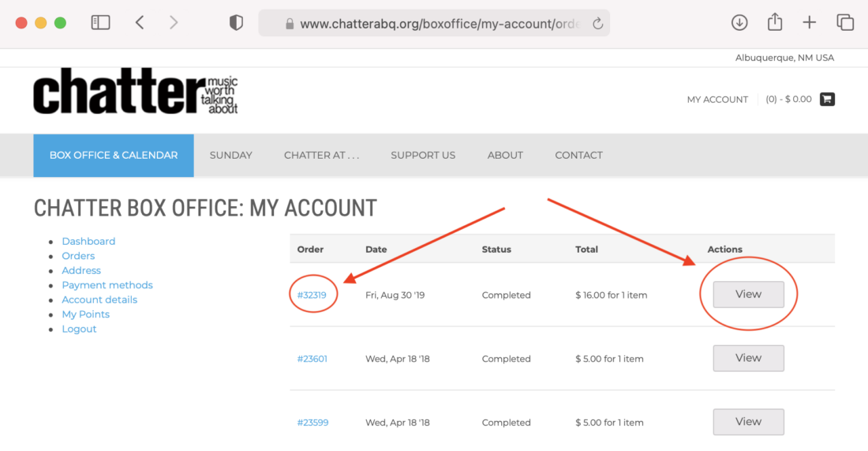Open the ABOUT menu item
Screen dimensions: 868x451
click(x=505, y=156)
